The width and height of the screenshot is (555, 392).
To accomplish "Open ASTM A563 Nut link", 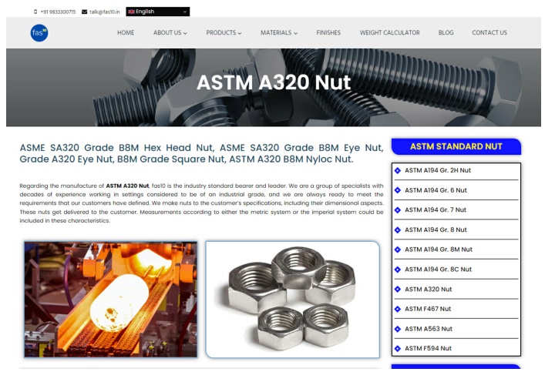I will [x=429, y=329].
